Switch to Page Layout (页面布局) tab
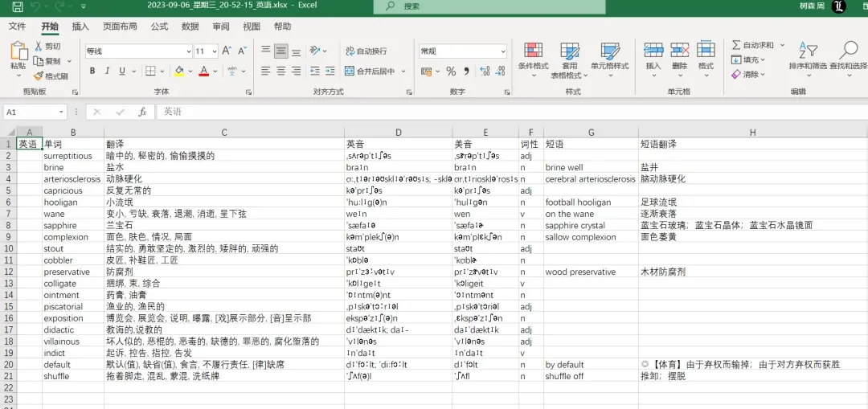Viewport: 868px width, 409px height. coord(120,26)
